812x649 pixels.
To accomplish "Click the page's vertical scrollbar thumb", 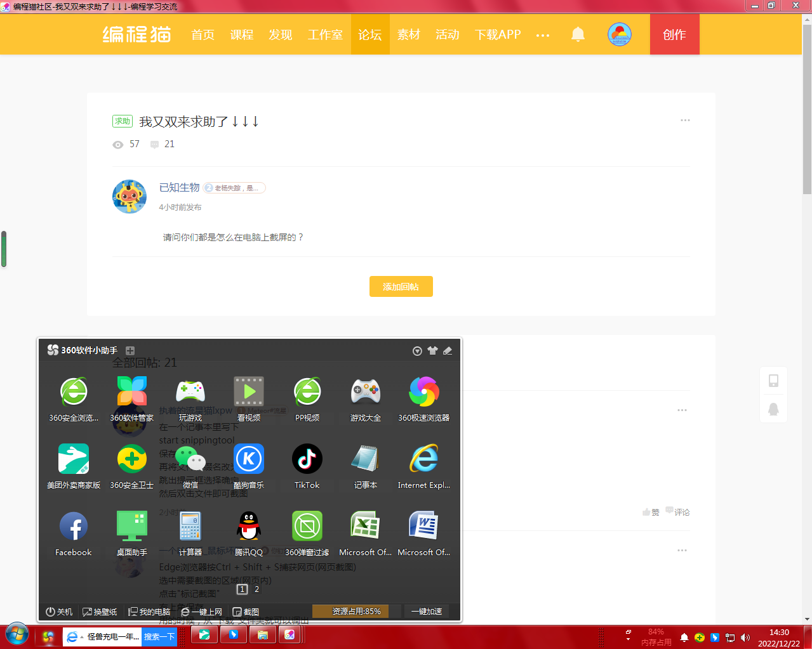I will point(807,109).
